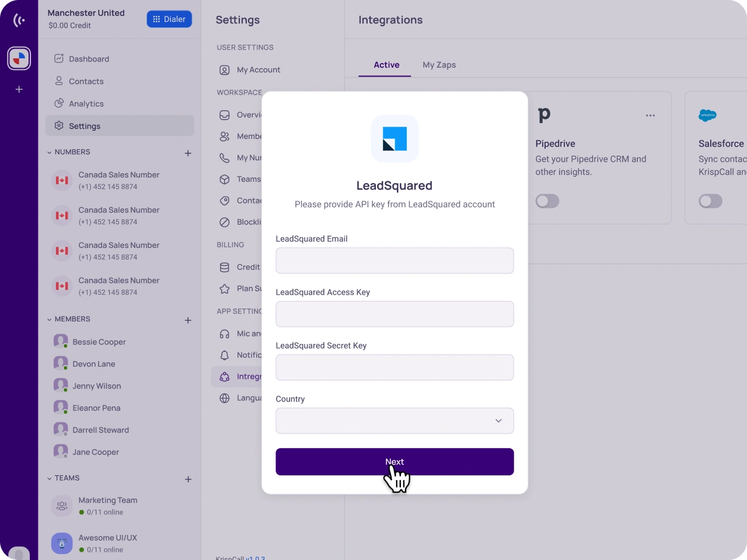Open the Manchester United workspace icon
This screenshot has height=560, width=747.
point(19,58)
